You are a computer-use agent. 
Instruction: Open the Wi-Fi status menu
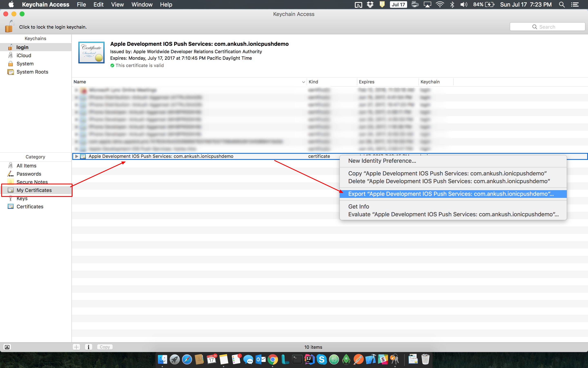440,4
